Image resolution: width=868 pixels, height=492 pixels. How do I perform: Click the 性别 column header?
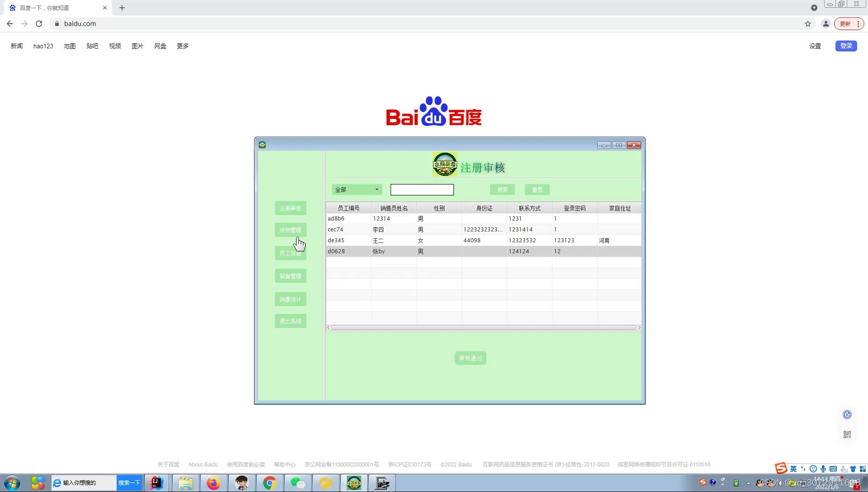point(439,208)
